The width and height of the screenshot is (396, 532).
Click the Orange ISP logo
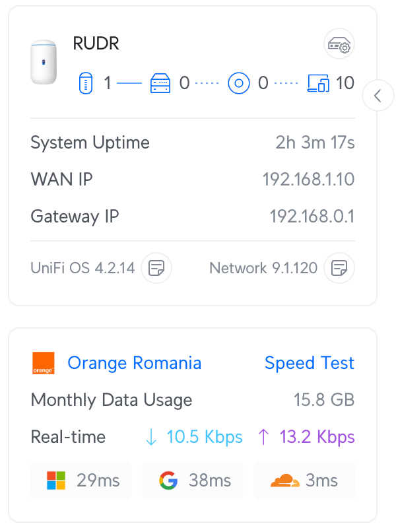point(44,363)
